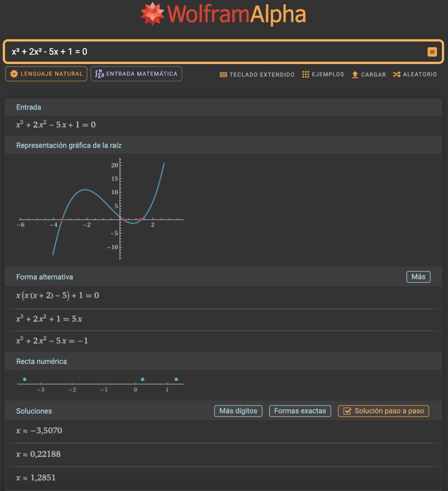The width and height of the screenshot is (448, 491).
Task: Click the rightmost blue dot on the number line
Action: tap(176, 379)
